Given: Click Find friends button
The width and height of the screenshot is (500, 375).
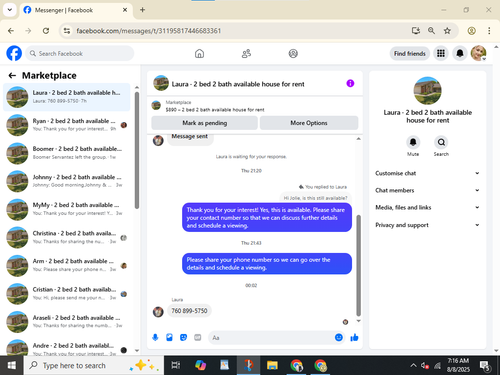Looking at the screenshot, I should pos(410,53).
